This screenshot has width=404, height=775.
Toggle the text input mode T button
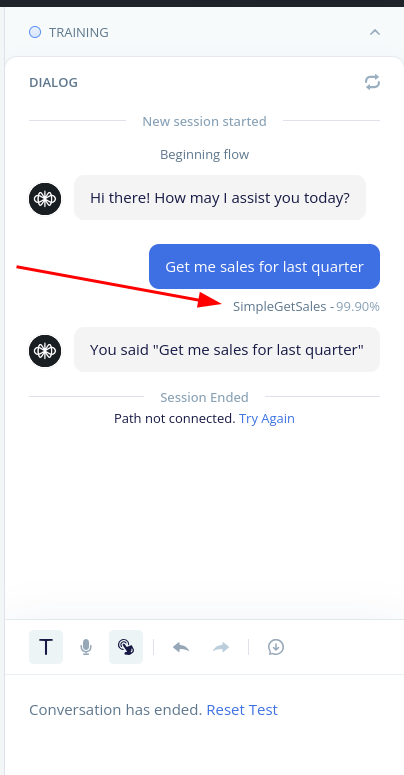click(x=46, y=646)
